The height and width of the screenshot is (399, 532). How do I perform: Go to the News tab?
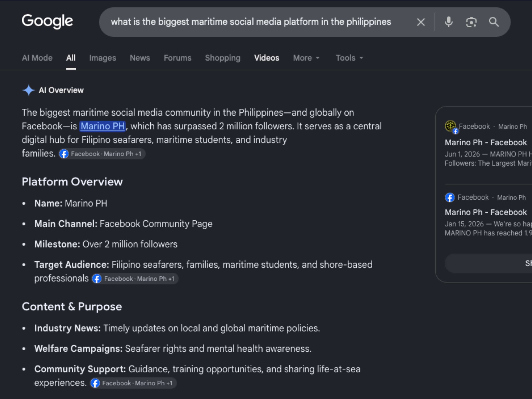coord(140,58)
